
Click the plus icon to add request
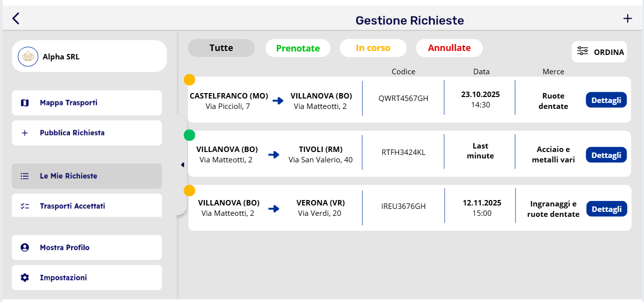tap(627, 19)
